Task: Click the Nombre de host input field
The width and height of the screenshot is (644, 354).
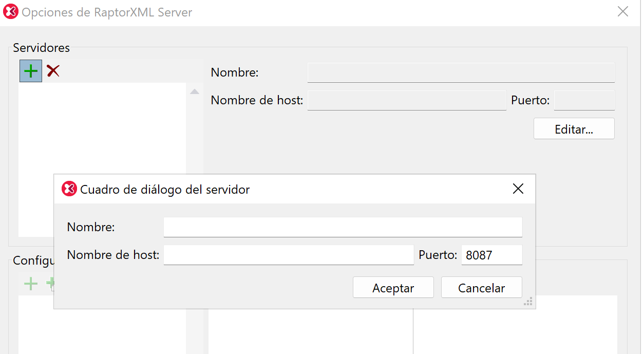Action: point(289,255)
